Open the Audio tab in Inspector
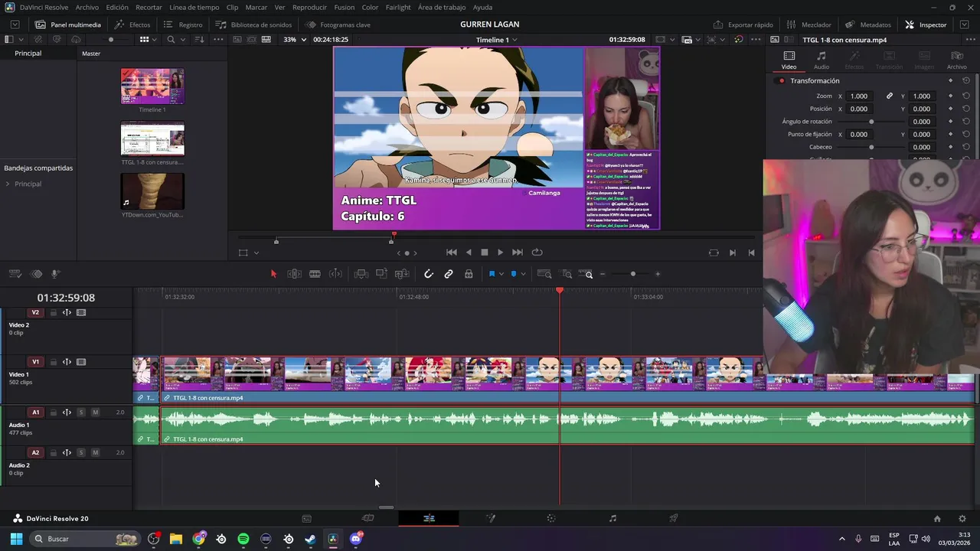The image size is (980, 551). tap(821, 60)
